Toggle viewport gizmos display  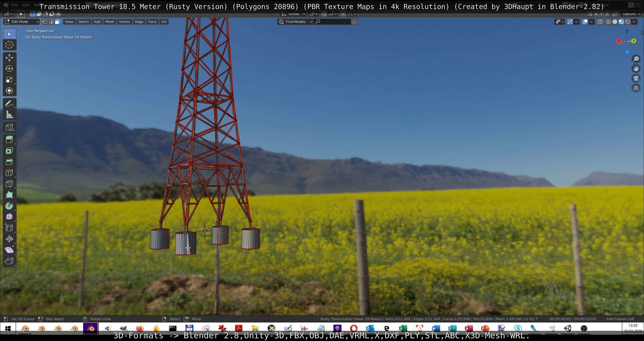[x=570, y=22]
